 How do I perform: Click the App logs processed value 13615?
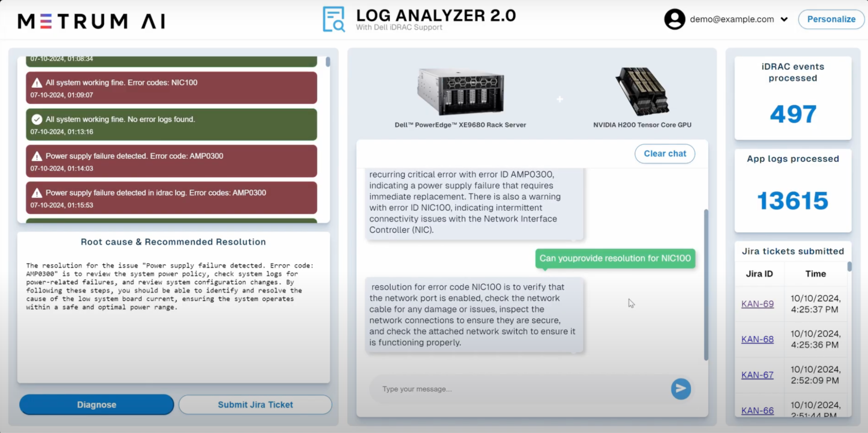click(793, 201)
